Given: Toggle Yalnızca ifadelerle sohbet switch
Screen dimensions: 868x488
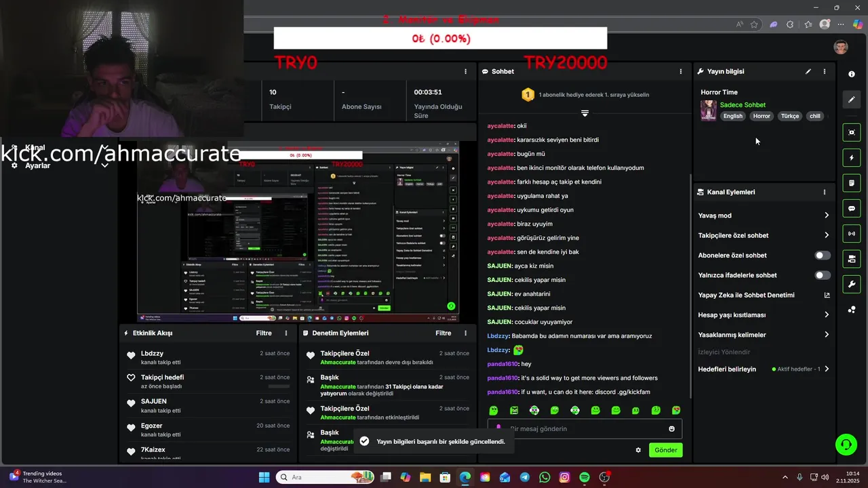Looking at the screenshot, I should click(823, 275).
